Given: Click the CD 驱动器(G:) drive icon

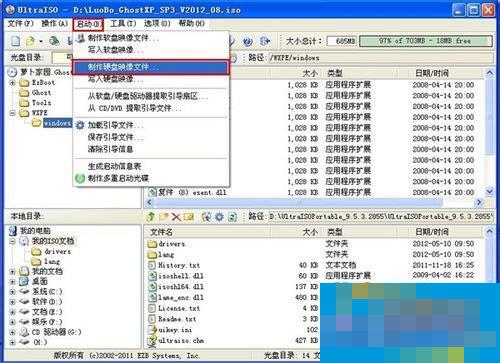Looking at the screenshot, I should [24, 332].
